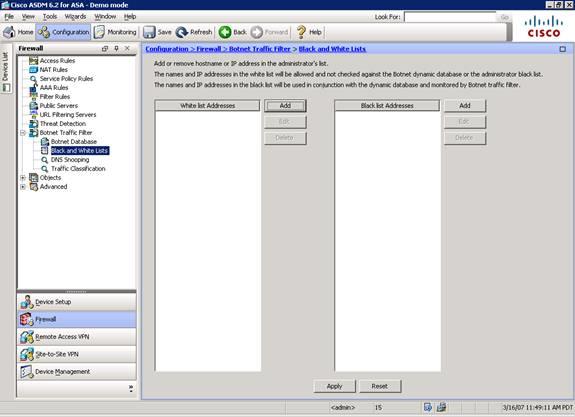Click the Refresh toolbar icon
The width and height of the screenshot is (575, 417).
coord(182,32)
